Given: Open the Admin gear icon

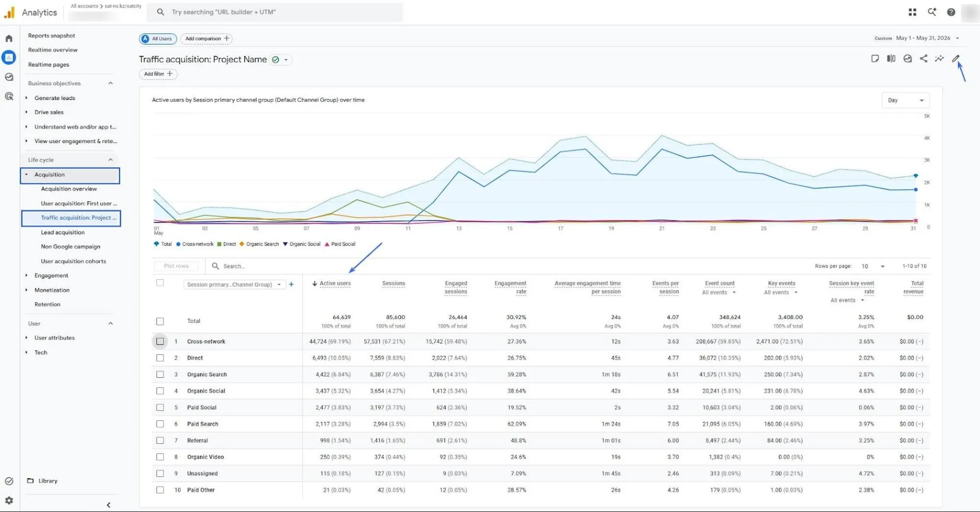Looking at the screenshot, I should tap(9, 500).
